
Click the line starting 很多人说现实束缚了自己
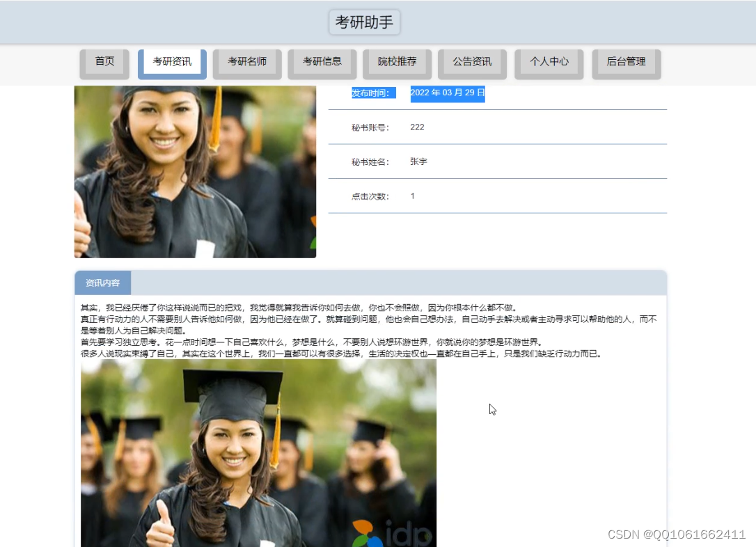click(341, 354)
